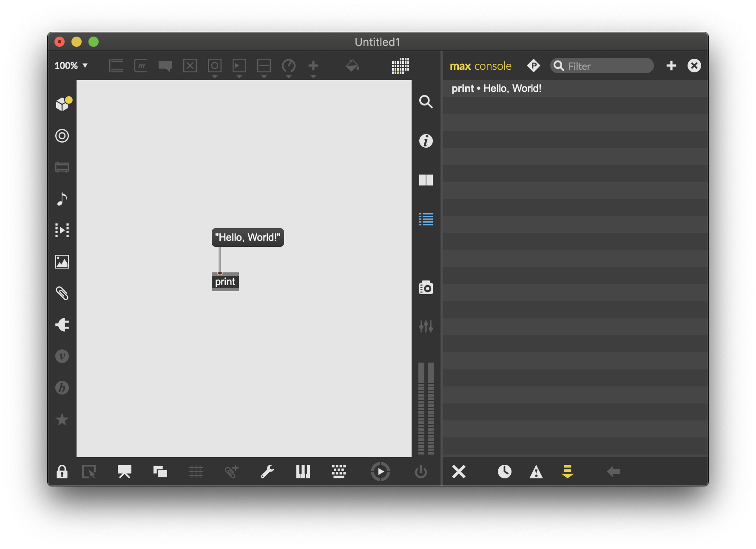This screenshot has width=756, height=549.
Task: Add a message box from toolbar
Action: click(141, 66)
